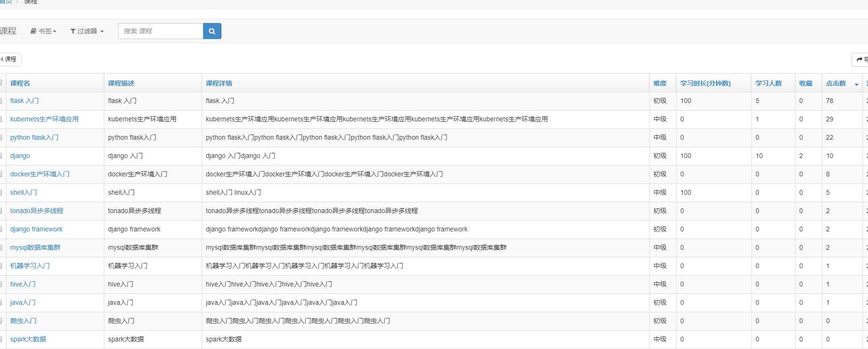
Task: Click the click count '22' in the python flask row
Action: point(829,137)
